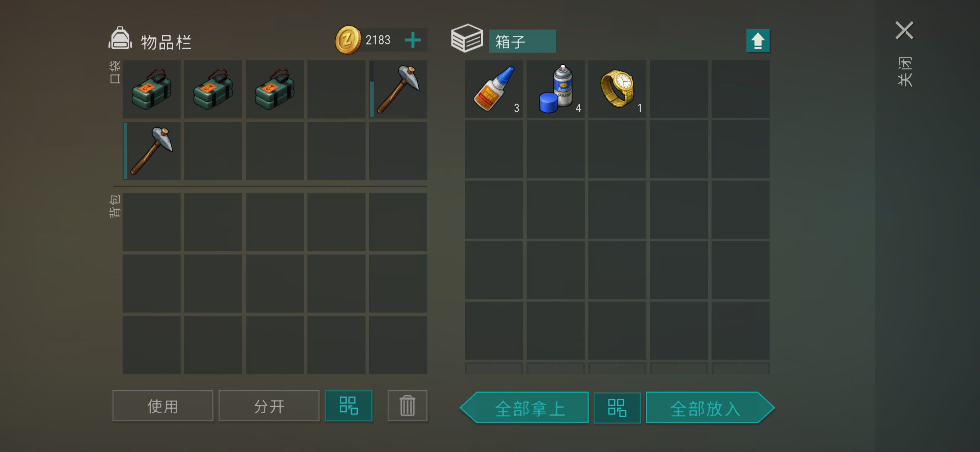Screen dimensions: 980x452
Task: Click the trash can delete icon
Action: 407,406
